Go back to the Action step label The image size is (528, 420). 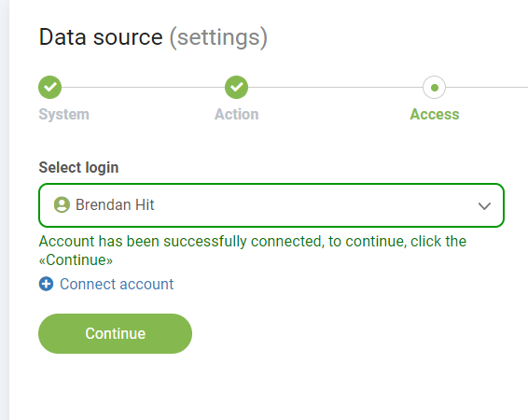pos(237,114)
